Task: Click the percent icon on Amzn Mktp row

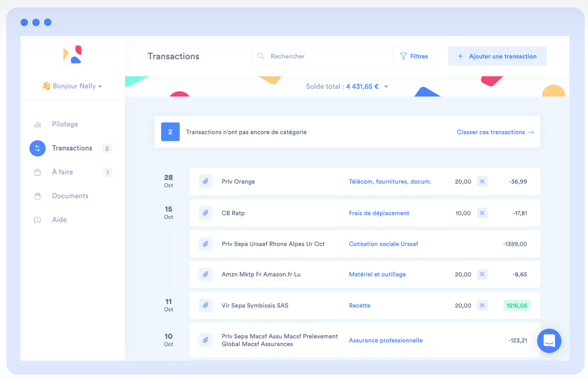Action: pos(482,274)
